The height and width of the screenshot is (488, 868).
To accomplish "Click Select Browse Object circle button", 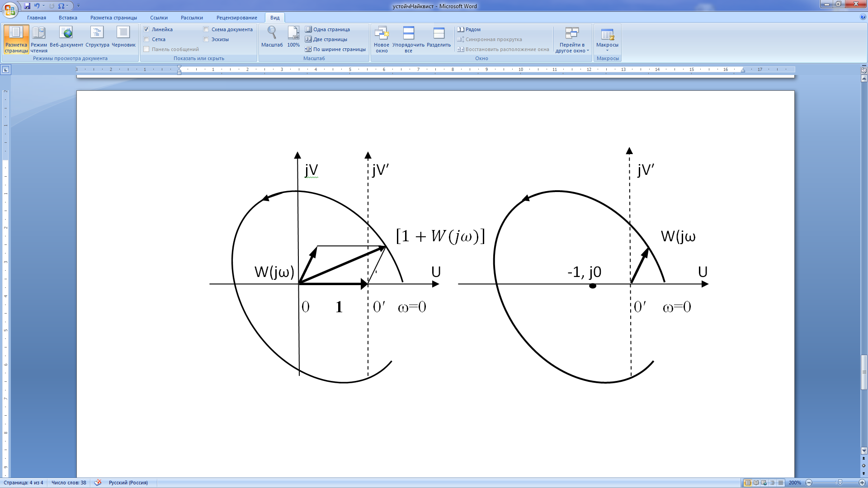I will 863,465.
